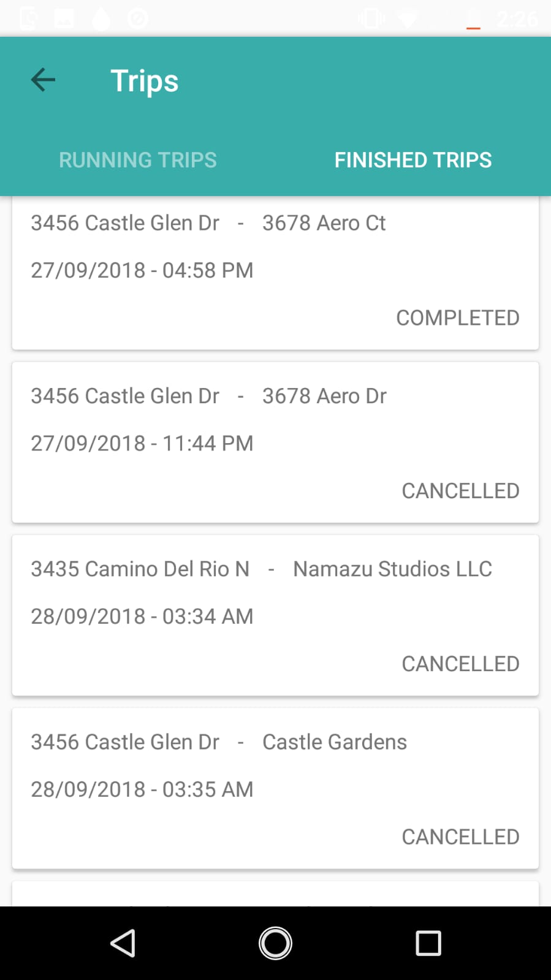
Task: Tap the Trips title text
Action: (x=145, y=81)
